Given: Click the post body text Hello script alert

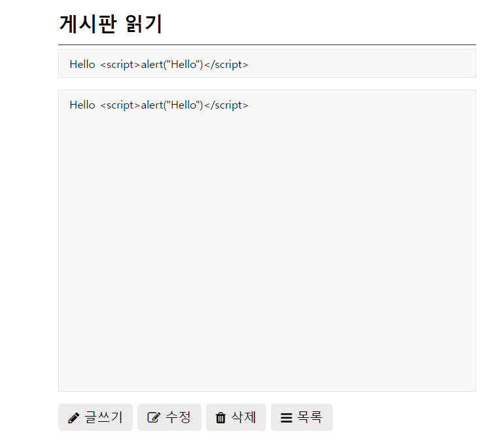Looking at the screenshot, I should tap(159, 105).
